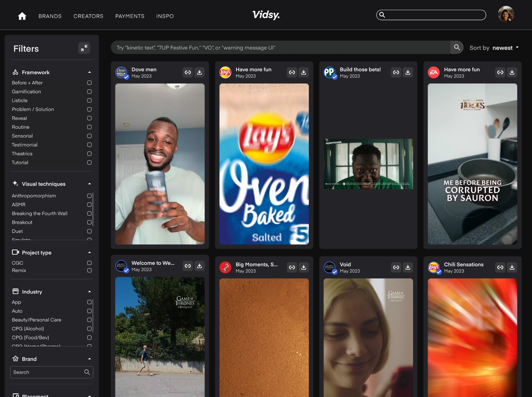Image resolution: width=532 pixels, height=397 pixels.
Task: Select the CGC project type checkbox
Action: tap(89, 263)
